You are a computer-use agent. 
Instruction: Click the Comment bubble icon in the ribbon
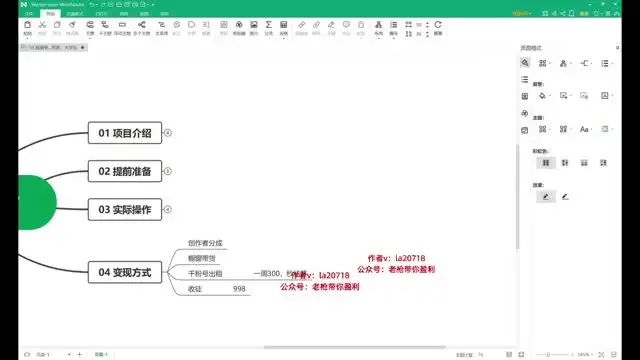tap(346, 25)
